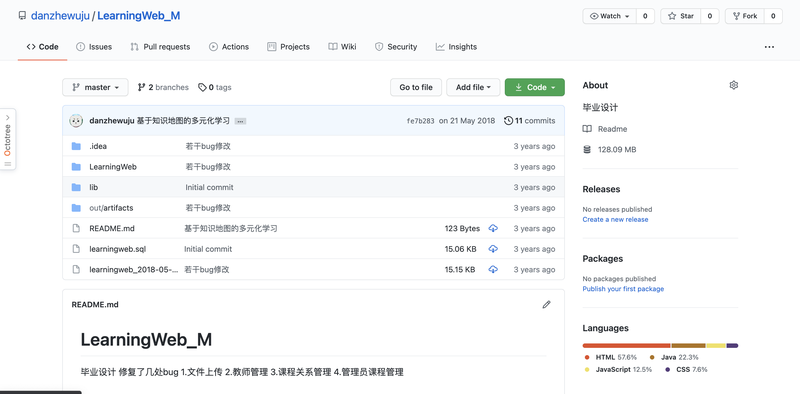Open the Watch dropdown button
Image resolution: width=800 pixels, height=394 pixels.
[x=610, y=16]
